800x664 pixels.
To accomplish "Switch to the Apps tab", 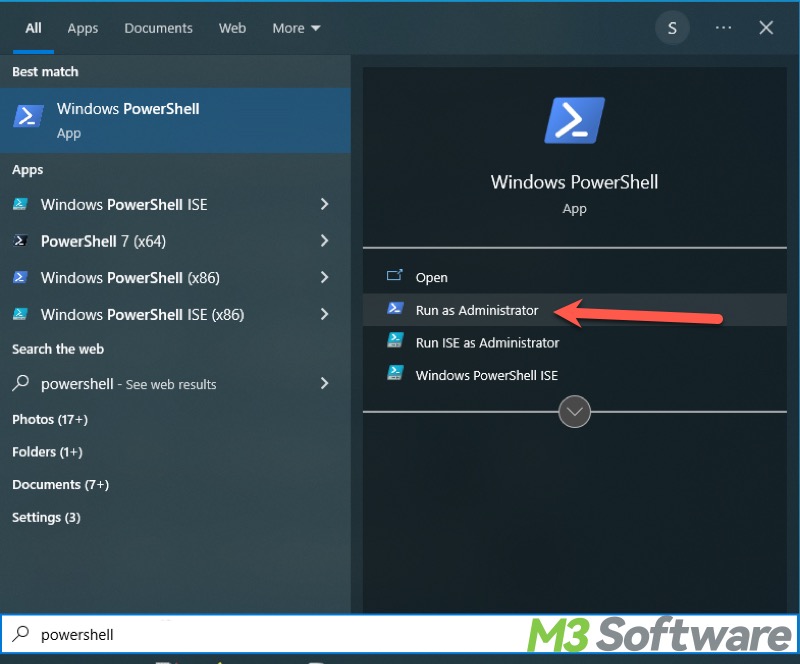I will (83, 28).
